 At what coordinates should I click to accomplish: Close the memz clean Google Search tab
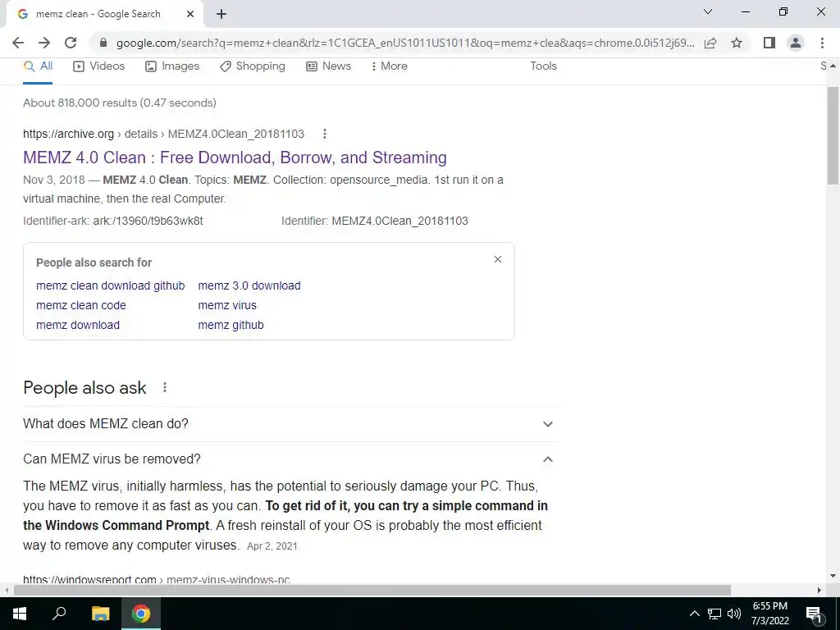tap(190, 14)
